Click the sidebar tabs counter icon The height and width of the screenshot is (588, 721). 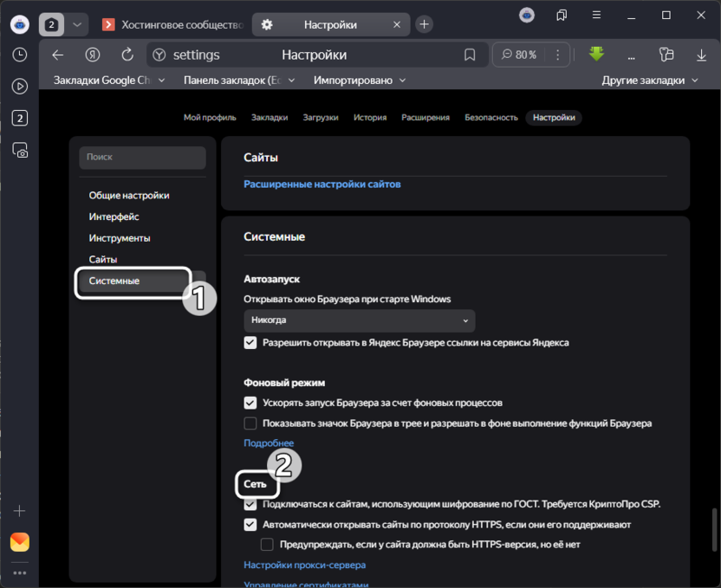(x=19, y=118)
